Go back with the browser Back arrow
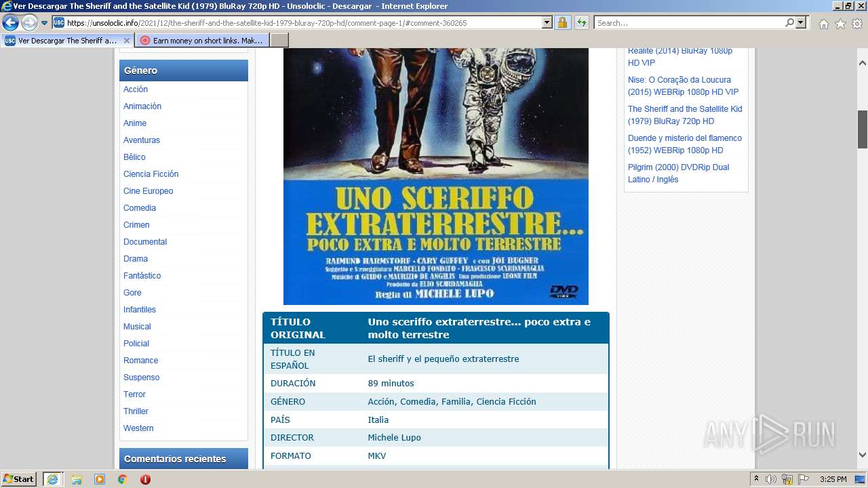 point(10,23)
